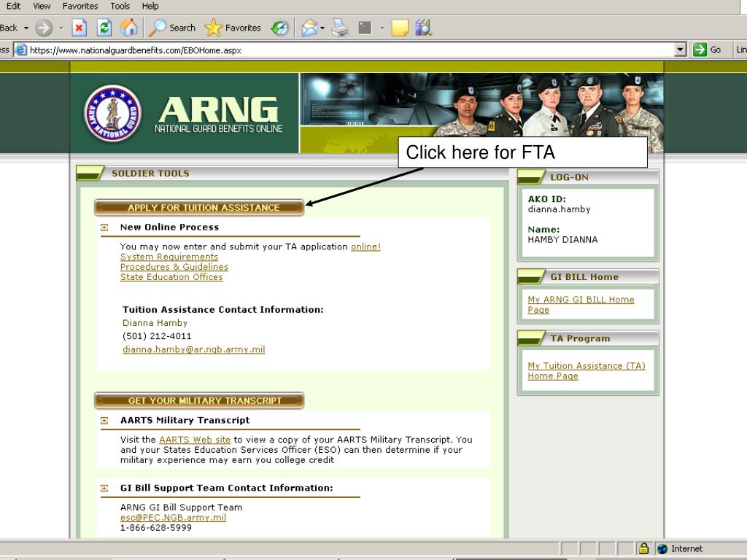Open Procedures & Guidelines link
The width and height of the screenshot is (747, 560).
[174, 267]
